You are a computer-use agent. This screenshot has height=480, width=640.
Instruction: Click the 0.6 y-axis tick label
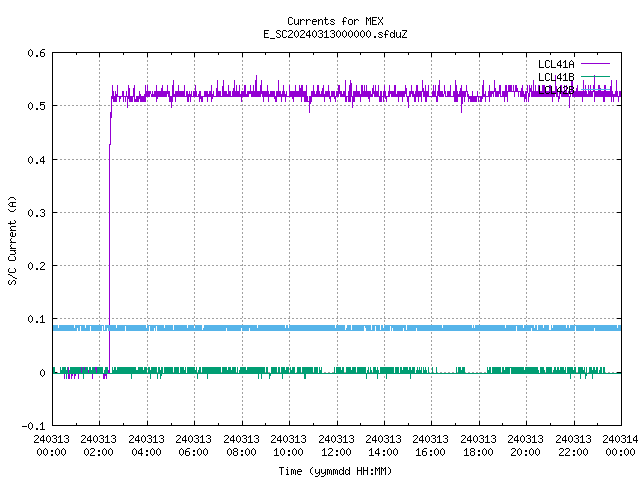click(36, 53)
